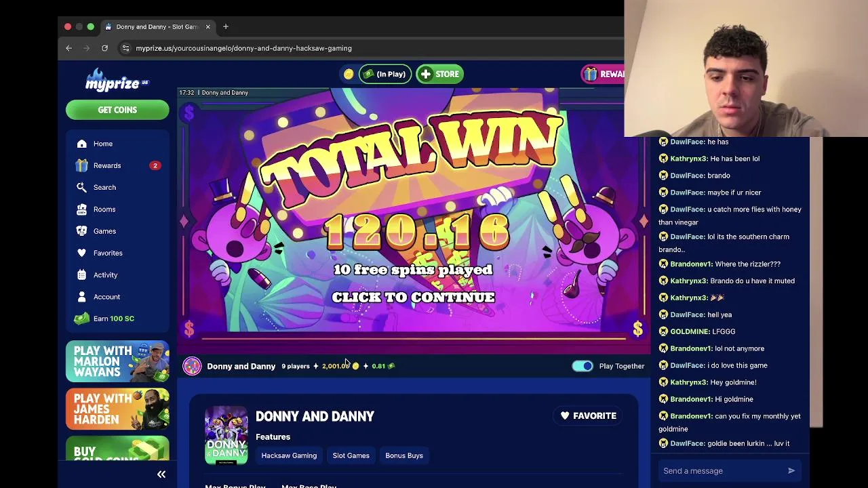Screen dimensions: 868x488
Task: Click Donny and Danny game thumbnail
Action: coord(226,435)
